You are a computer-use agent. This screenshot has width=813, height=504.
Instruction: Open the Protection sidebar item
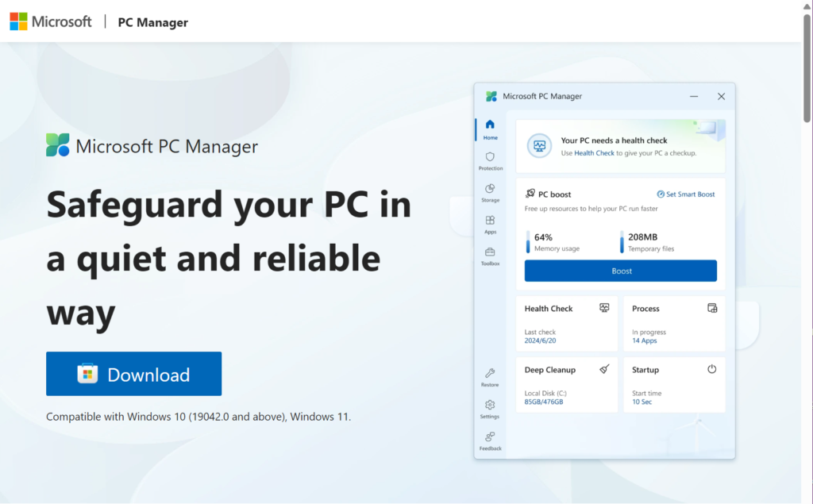click(x=490, y=161)
